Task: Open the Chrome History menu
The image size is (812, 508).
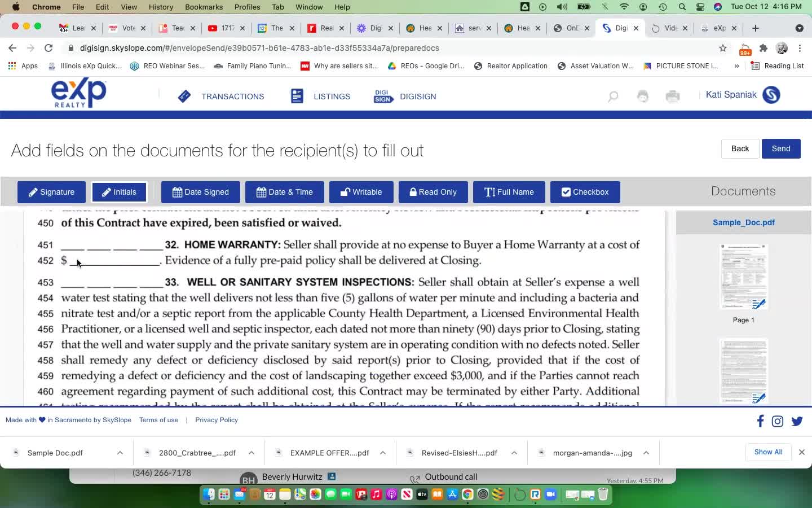Action: [161, 7]
